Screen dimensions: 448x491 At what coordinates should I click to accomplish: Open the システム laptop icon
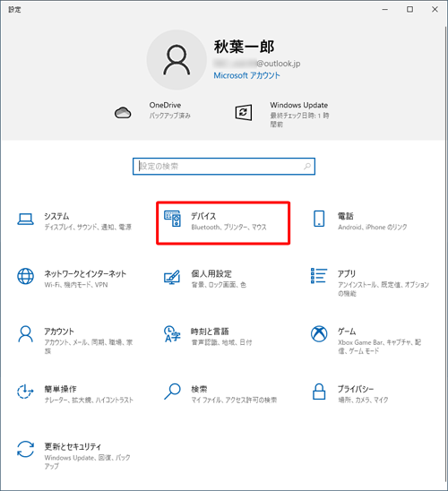(25, 220)
